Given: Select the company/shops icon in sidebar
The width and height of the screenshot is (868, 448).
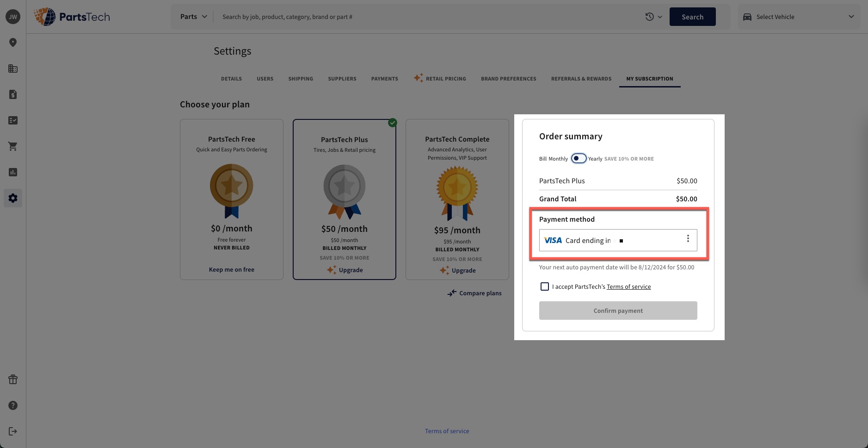Looking at the screenshot, I should click(12, 68).
